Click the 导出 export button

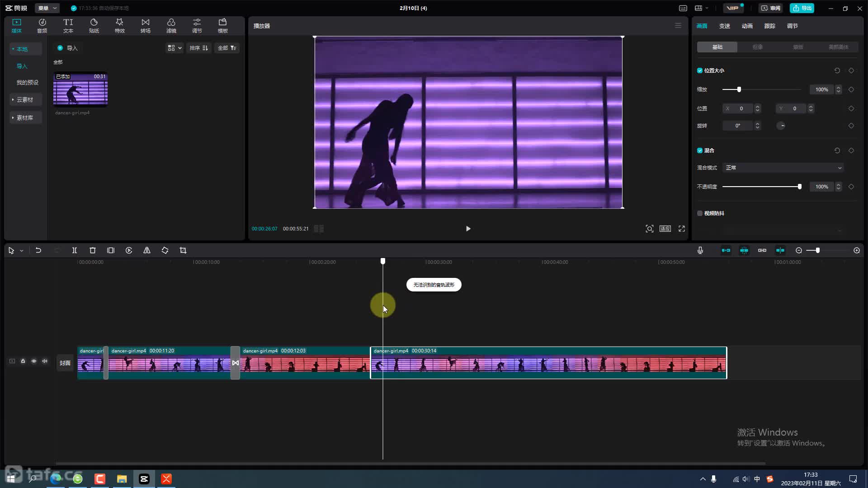(x=802, y=8)
